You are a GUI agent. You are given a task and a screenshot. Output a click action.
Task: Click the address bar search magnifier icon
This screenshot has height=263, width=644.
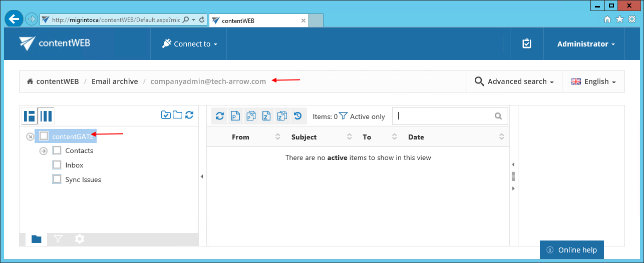pyautogui.click(x=186, y=20)
